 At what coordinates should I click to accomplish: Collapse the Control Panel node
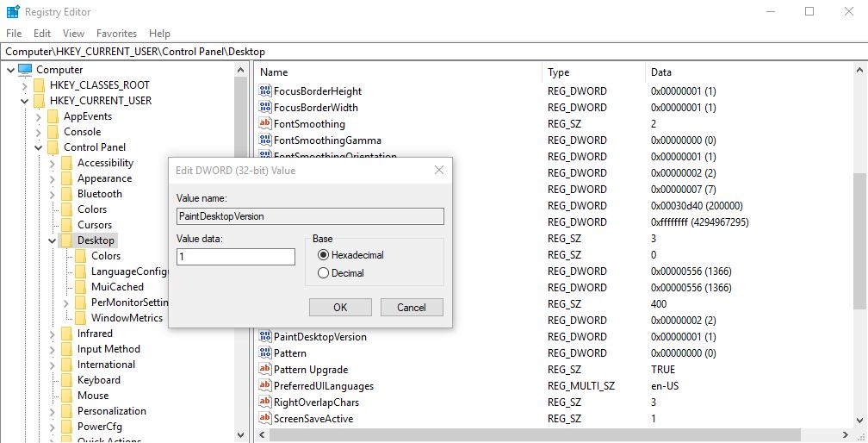pos(38,147)
